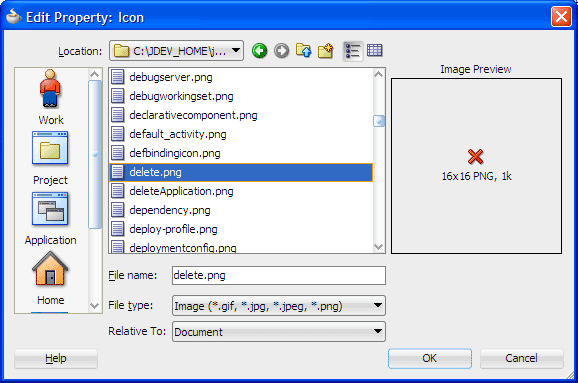Click file icon next to defbindingicon.png
The width and height of the screenshot is (578, 383).
pos(118,153)
